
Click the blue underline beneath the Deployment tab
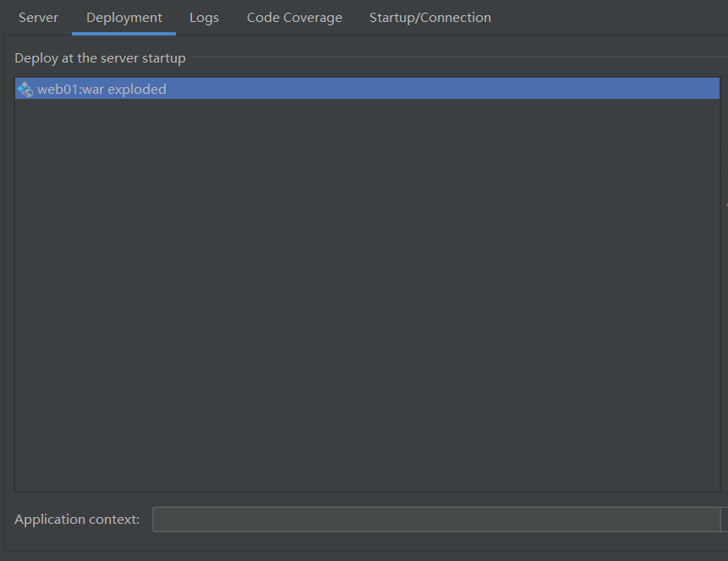[x=124, y=34]
